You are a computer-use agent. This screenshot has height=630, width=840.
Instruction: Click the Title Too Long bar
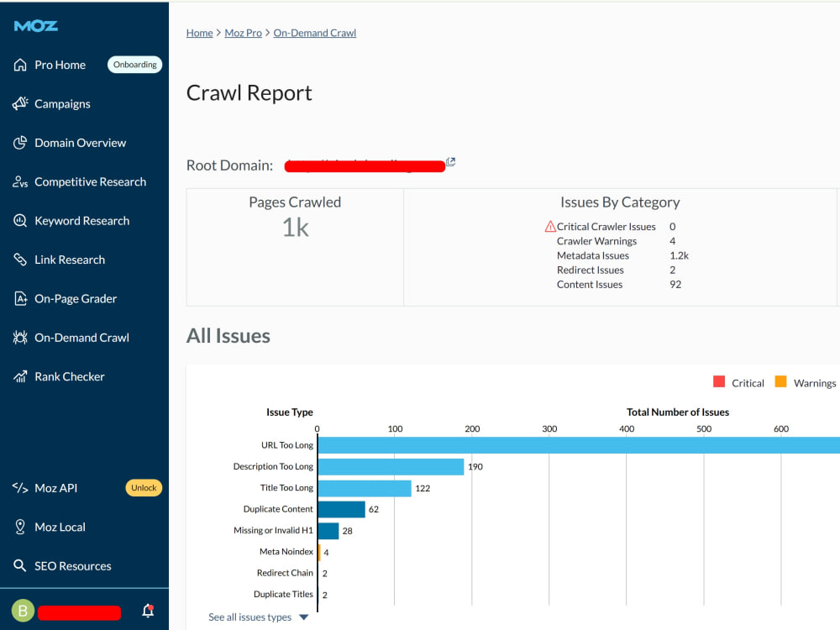tap(365, 488)
